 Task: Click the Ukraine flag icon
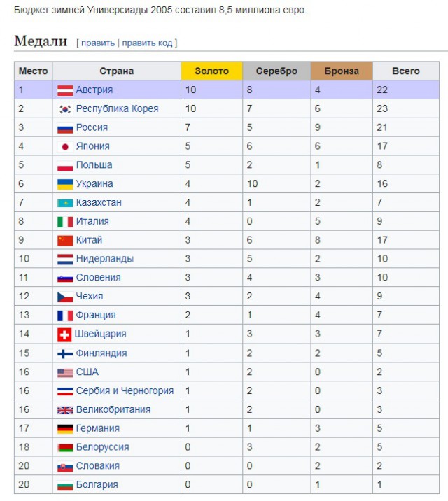65,184
